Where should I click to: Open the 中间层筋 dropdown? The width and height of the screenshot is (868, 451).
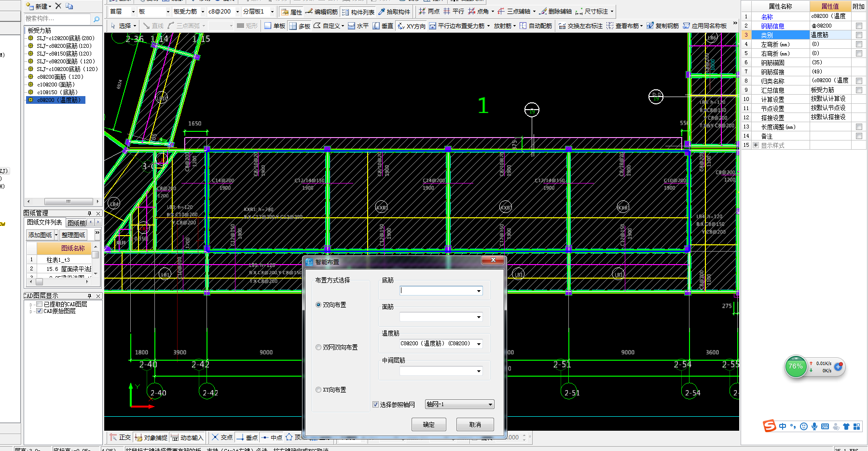[x=479, y=371]
